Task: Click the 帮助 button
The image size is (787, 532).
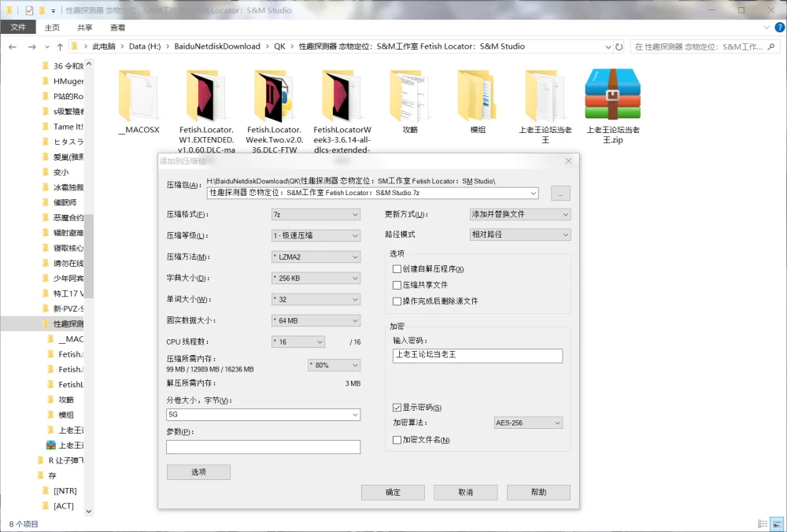Action: tap(538, 493)
